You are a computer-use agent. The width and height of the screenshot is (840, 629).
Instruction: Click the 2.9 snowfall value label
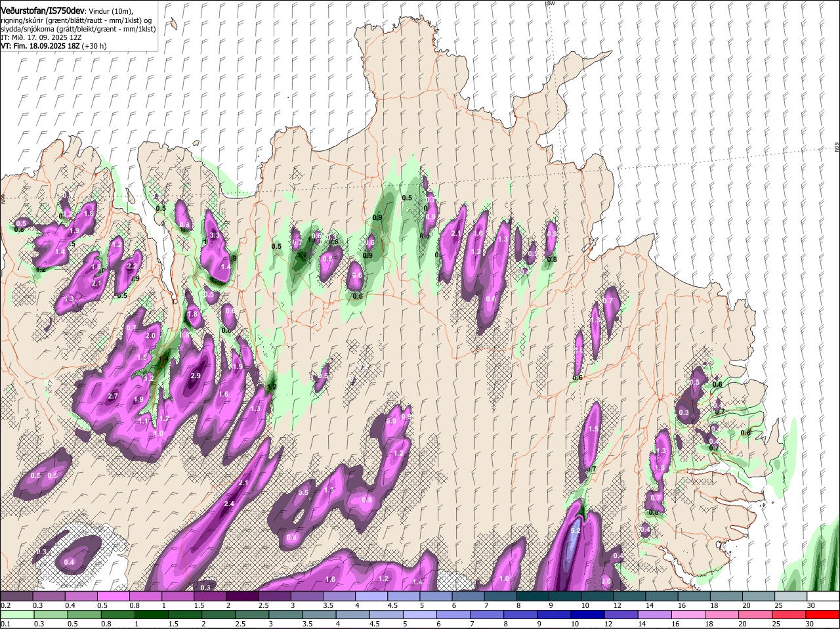(196, 376)
